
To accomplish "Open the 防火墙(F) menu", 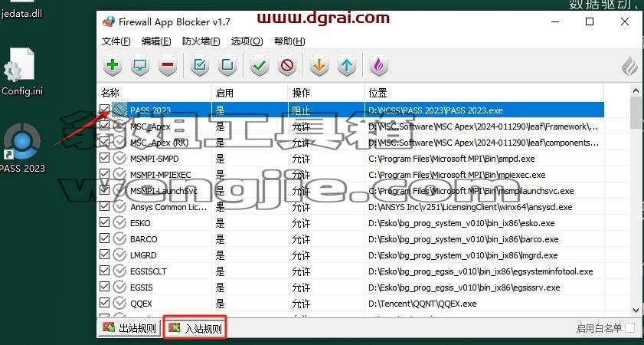I will pos(201,41).
